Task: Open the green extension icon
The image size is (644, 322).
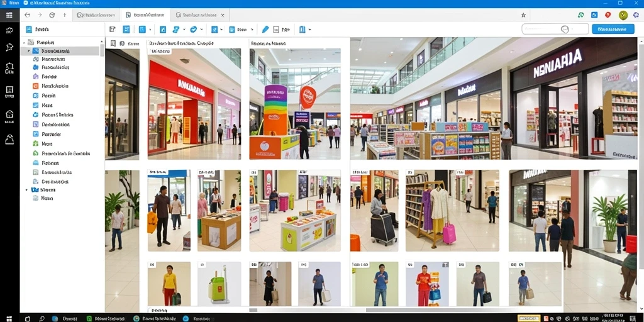Action: click(x=580, y=15)
